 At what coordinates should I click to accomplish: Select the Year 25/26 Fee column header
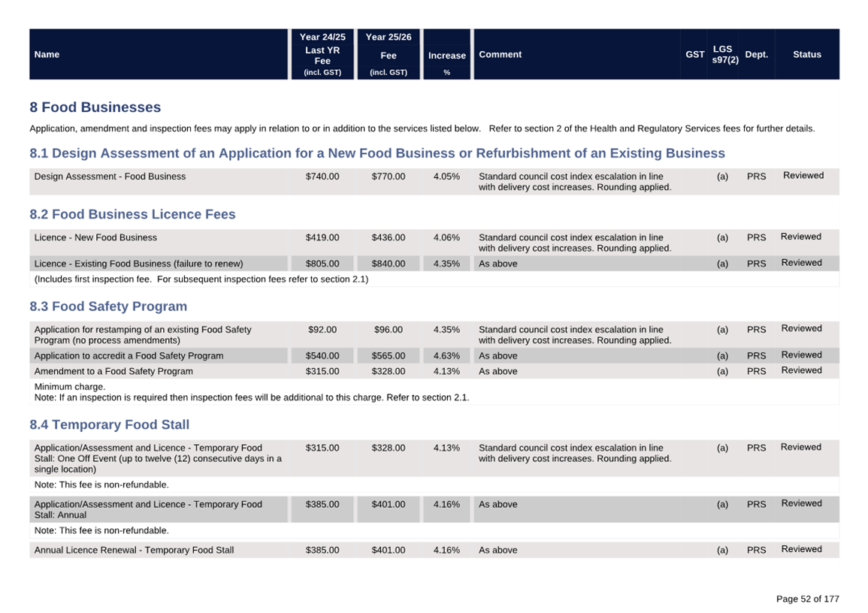click(388, 55)
